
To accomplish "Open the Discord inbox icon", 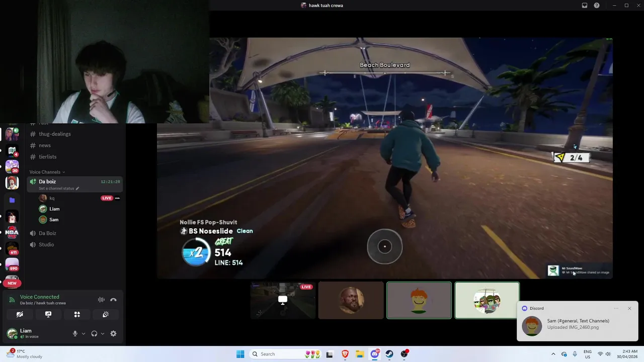I will click(x=585, y=6).
